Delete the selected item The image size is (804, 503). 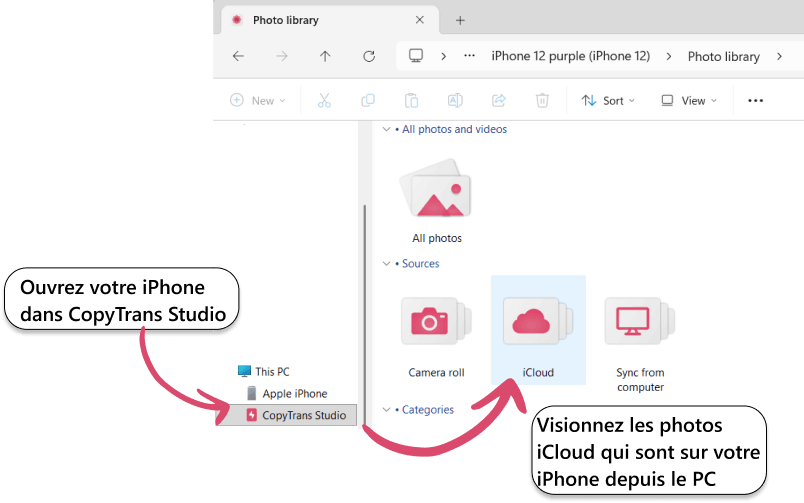coord(542,100)
